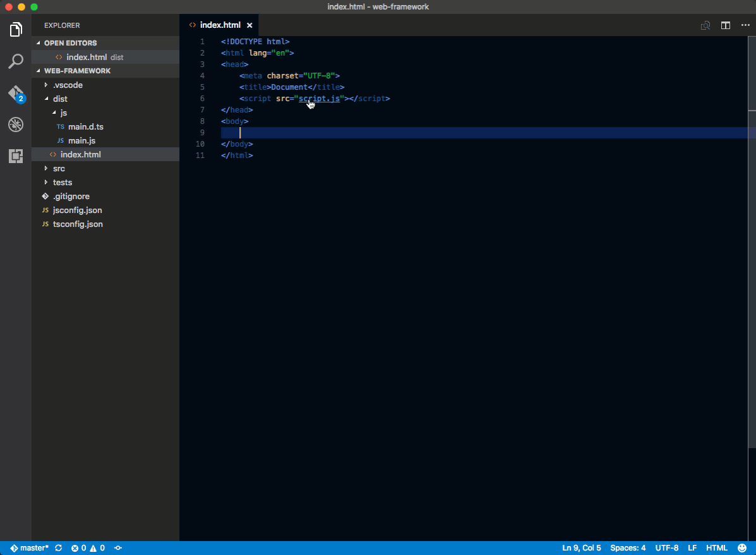The image size is (756, 555).
Task: Close the index.html tab
Action: (249, 25)
